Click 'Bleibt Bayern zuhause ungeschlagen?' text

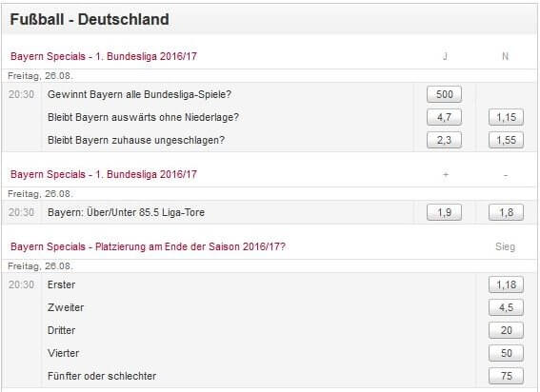(x=136, y=140)
